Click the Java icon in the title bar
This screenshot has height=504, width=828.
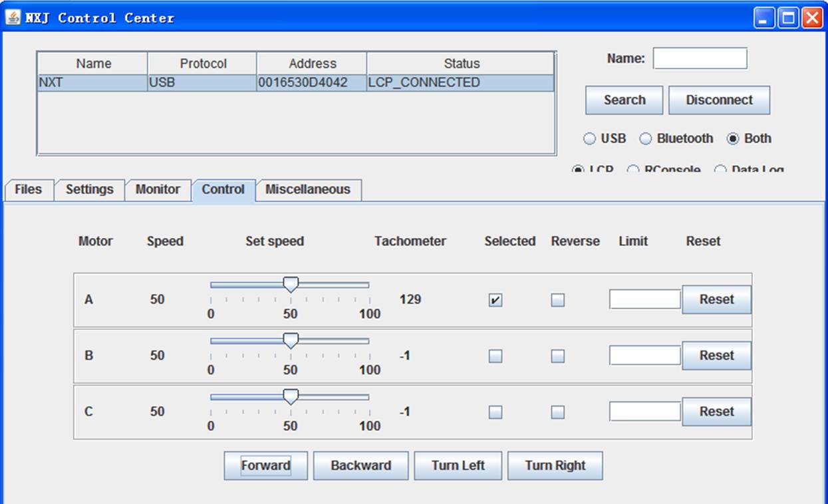pyautogui.click(x=13, y=17)
